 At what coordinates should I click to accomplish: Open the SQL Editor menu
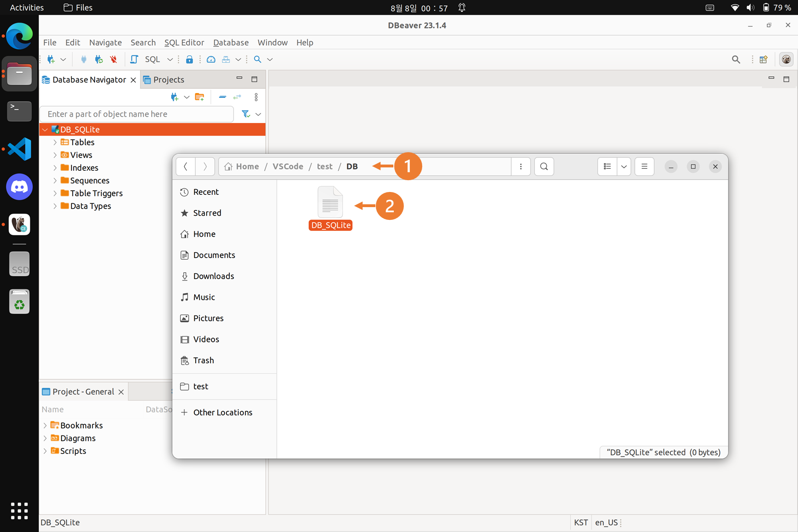184,43
